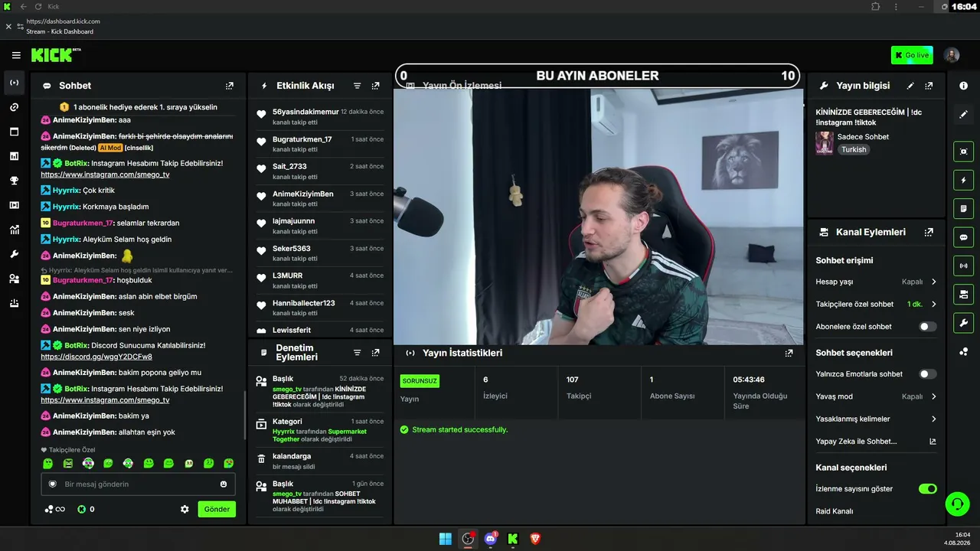
Task: Select the Turkish language tag
Action: coord(854,149)
